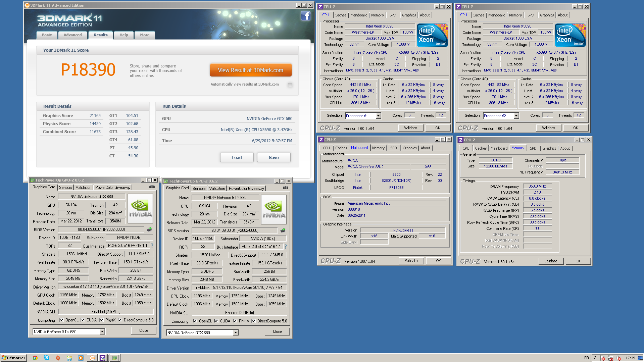Screen dimensions: 644x362
Task: Switch to CPU-Z taskbar button
Action: (103, 358)
